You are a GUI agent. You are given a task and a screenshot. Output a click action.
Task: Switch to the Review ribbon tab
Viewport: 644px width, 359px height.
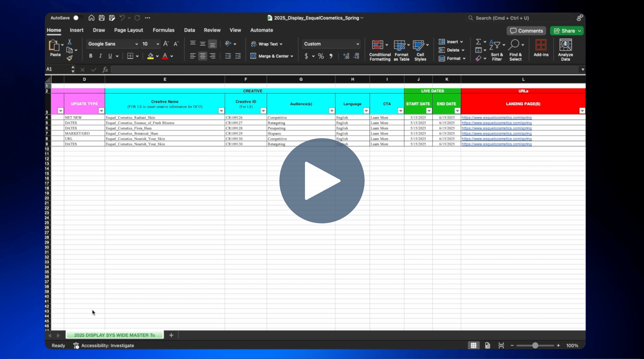(212, 30)
